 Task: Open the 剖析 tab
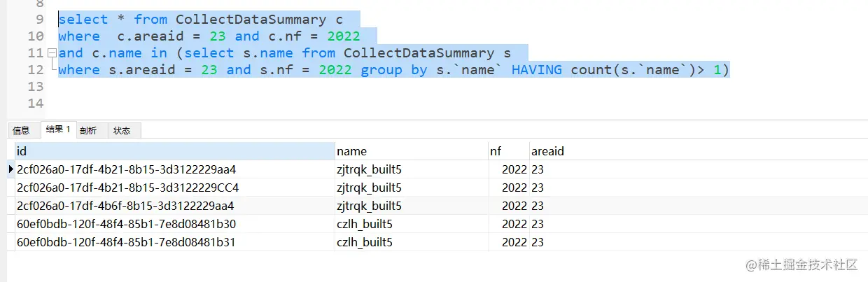click(x=88, y=130)
